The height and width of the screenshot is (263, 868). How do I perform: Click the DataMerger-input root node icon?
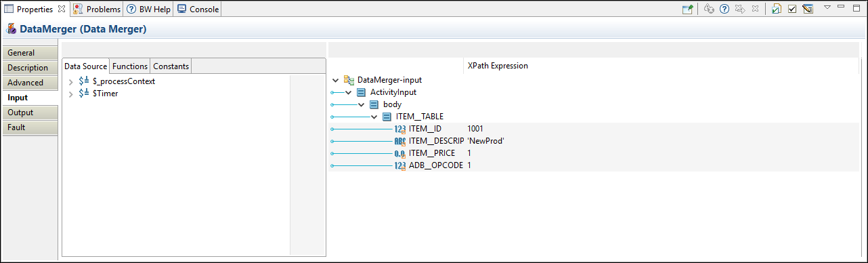click(x=349, y=80)
